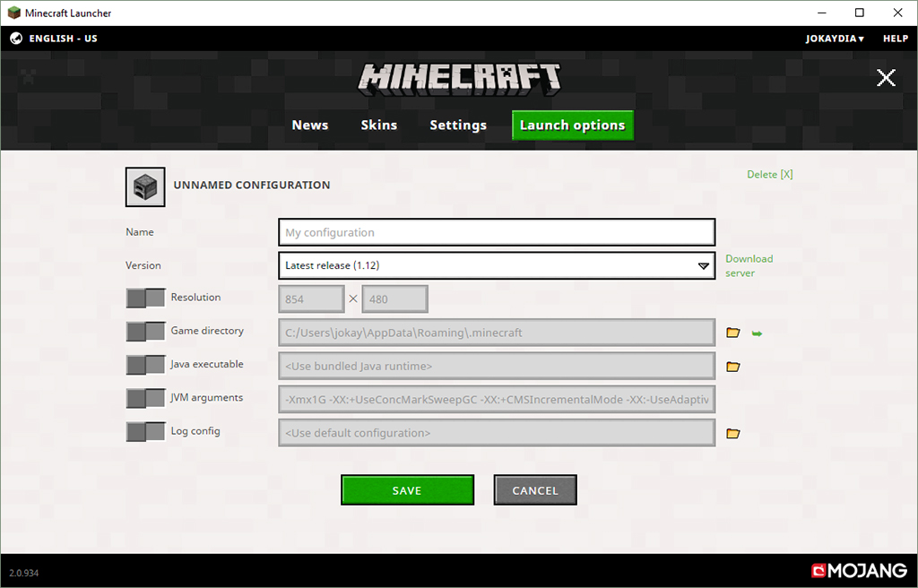Expand the JOKAYDIA account menu
918x588 pixels.
pos(835,39)
